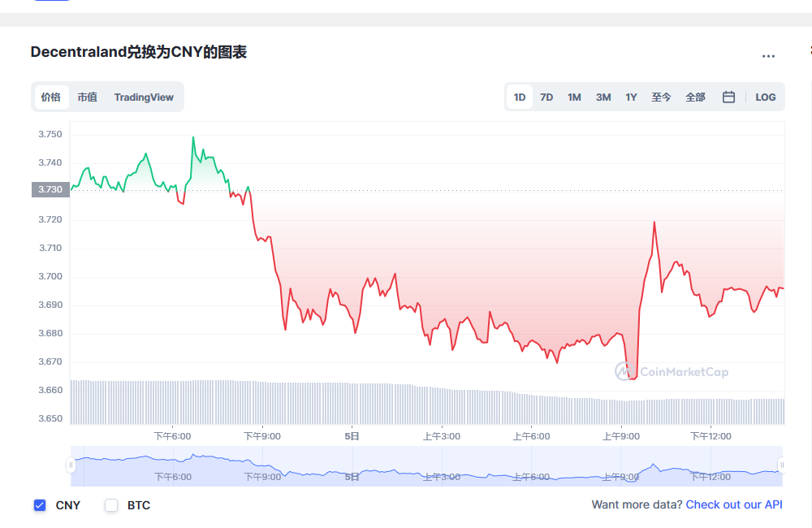The image size is (812, 528).
Task: Click the 下午12:00 main x-axis label
Action: pos(710,436)
